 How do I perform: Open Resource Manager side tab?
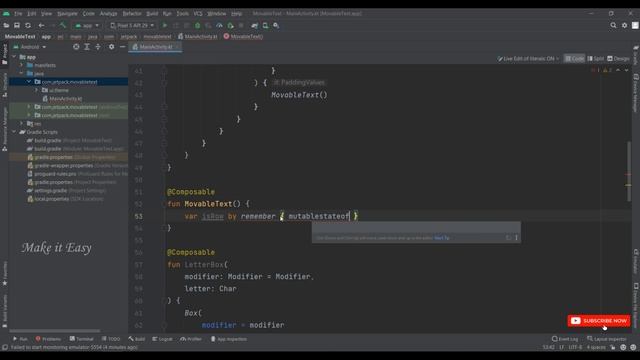point(4,129)
